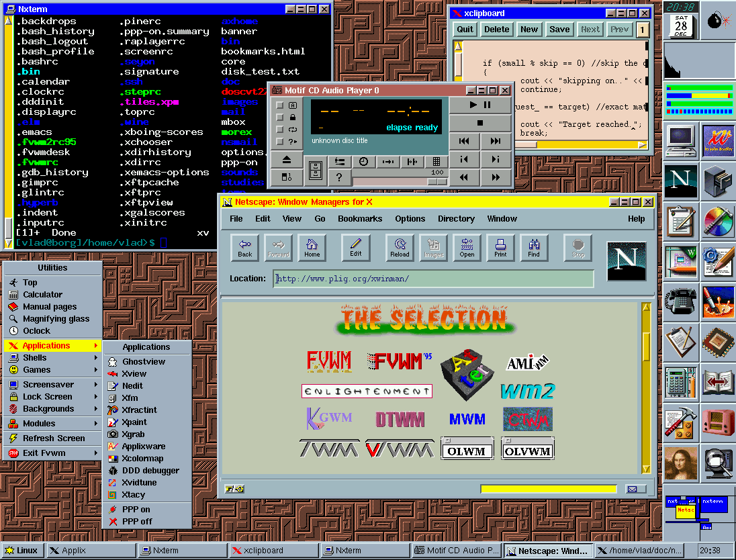Click the Netscape Back toolbar button

point(244,247)
